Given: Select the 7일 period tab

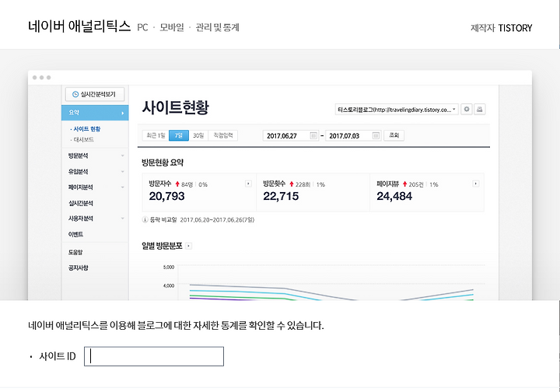Looking at the screenshot, I should 179,135.
